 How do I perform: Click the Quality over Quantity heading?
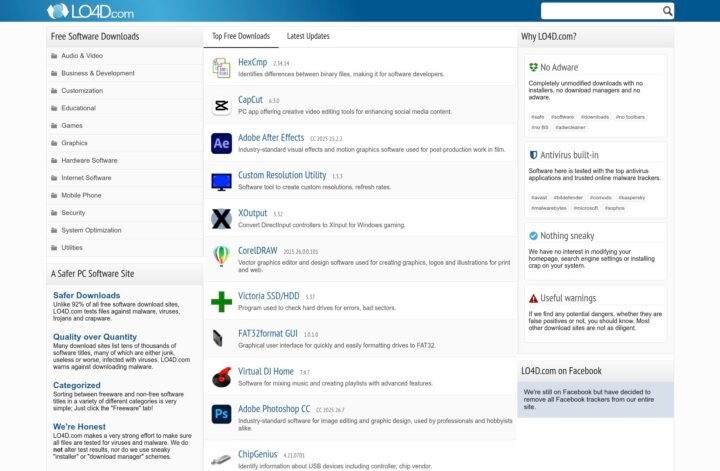[95, 336]
